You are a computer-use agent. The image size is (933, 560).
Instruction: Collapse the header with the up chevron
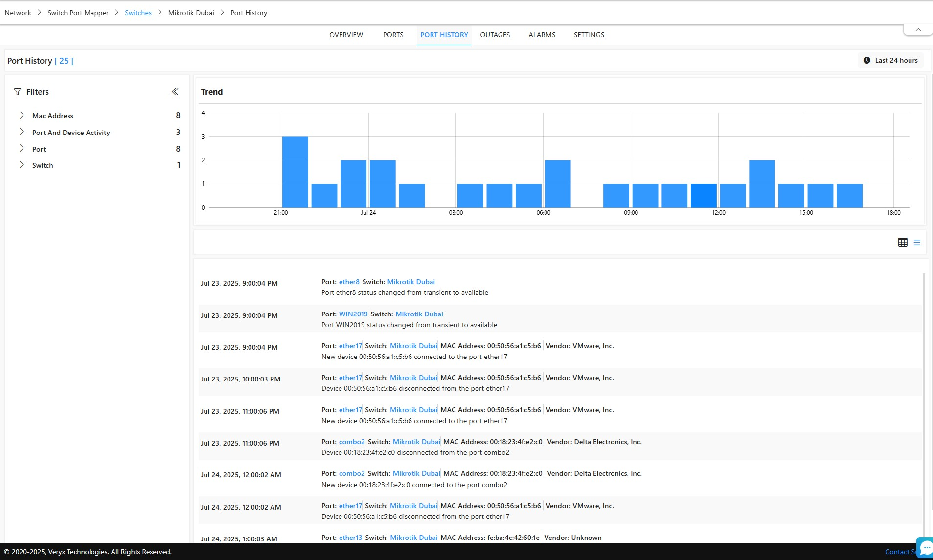[x=918, y=30]
